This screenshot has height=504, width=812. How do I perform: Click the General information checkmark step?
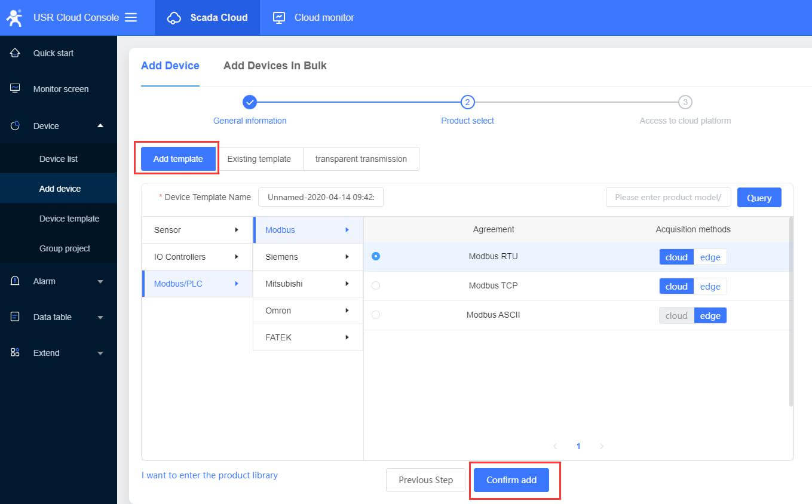coord(250,102)
